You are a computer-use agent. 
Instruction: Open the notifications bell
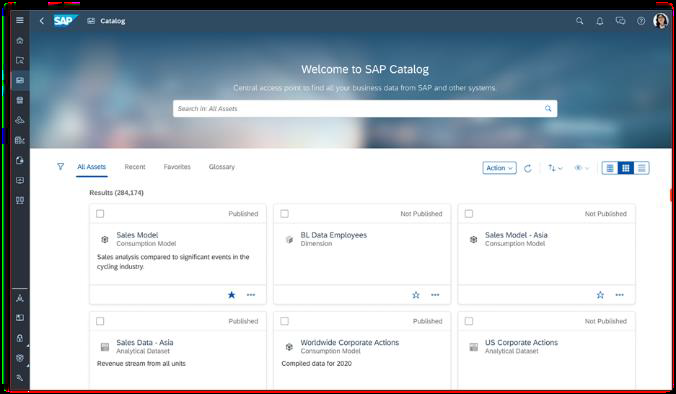click(600, 21)
